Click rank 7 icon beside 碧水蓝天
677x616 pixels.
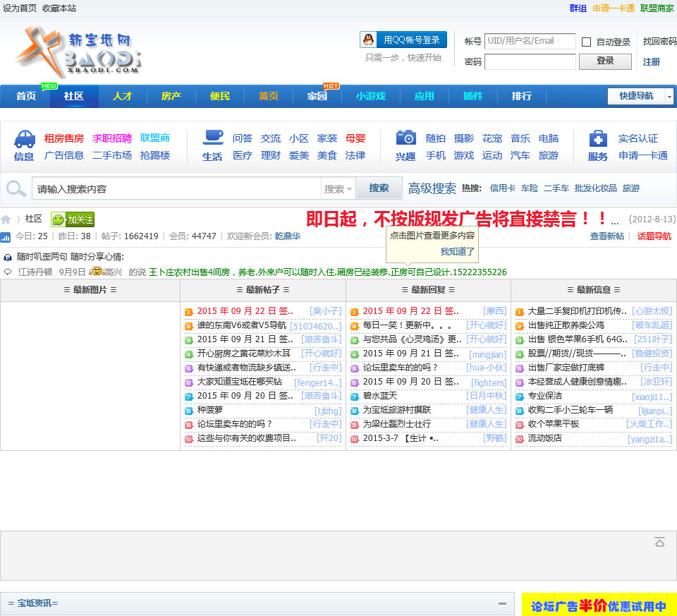tap(355, 397)
